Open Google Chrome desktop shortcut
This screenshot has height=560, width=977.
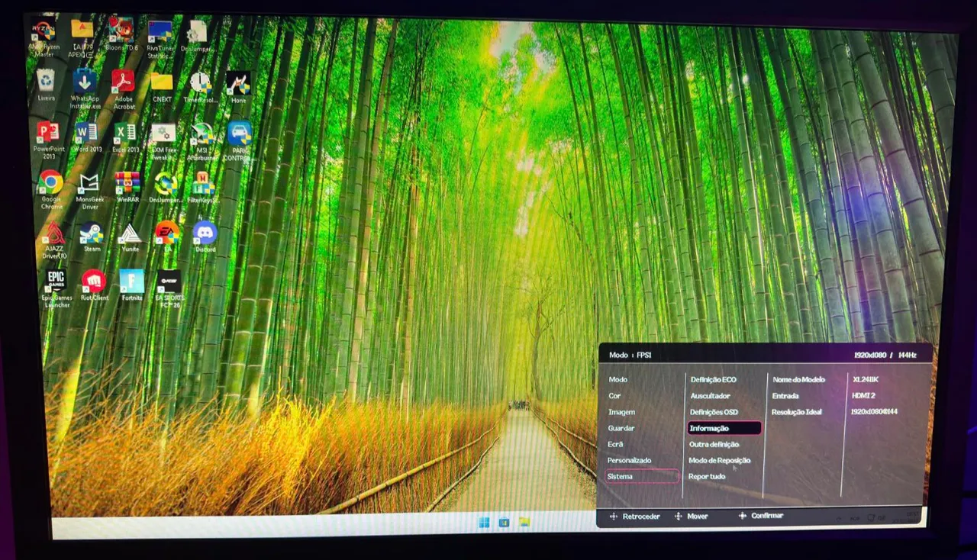tap(51, 183)
